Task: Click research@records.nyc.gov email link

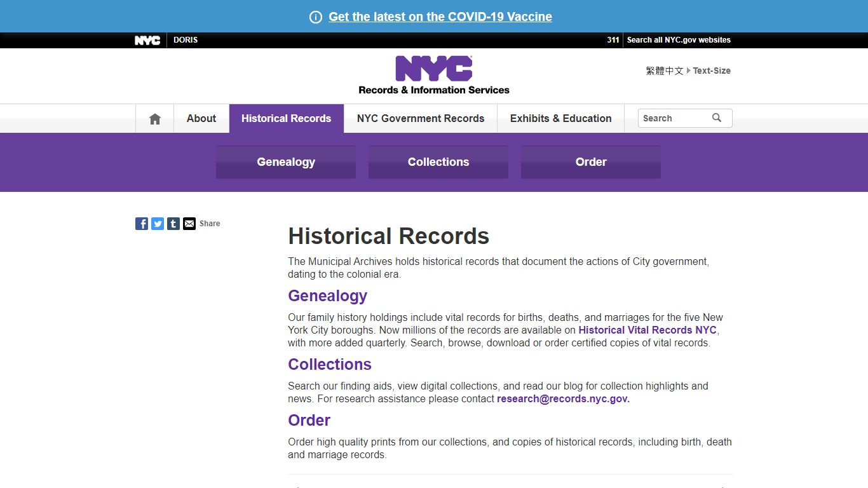Action: 563,399
